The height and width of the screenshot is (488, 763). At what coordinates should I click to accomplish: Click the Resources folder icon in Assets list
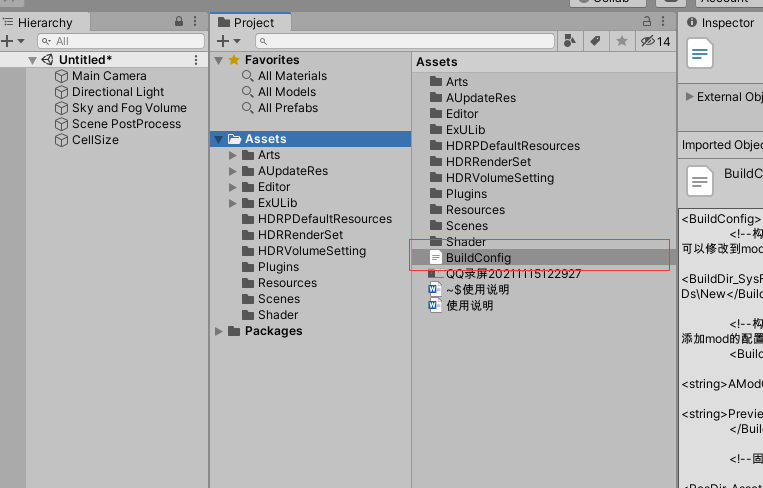[x=436, y=210]
